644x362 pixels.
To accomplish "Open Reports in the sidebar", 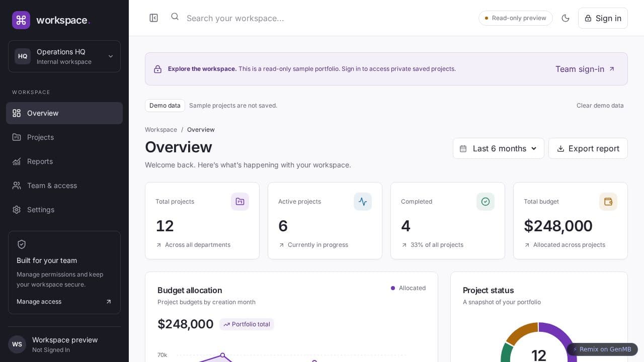I will [x=64, y=161].
